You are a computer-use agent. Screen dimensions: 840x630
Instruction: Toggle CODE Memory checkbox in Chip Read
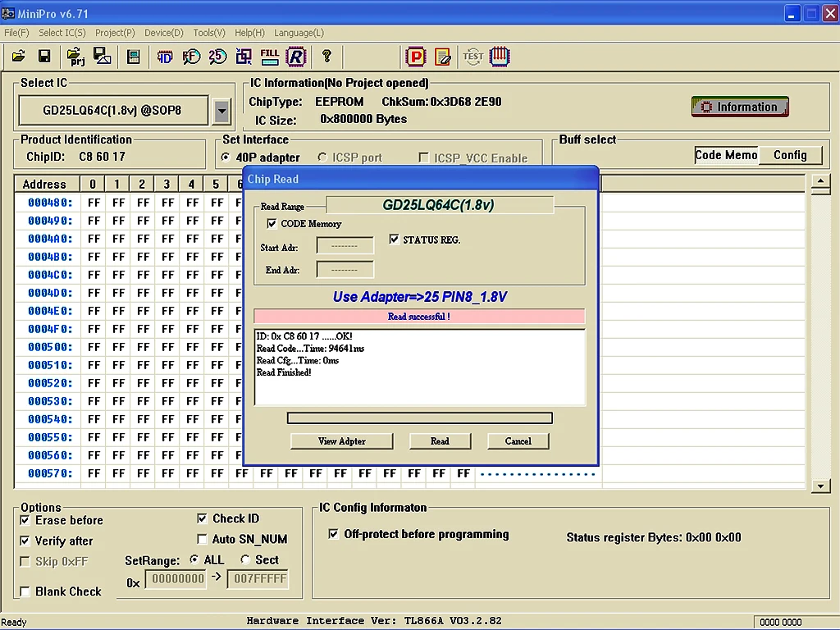[x=272, y=223]
